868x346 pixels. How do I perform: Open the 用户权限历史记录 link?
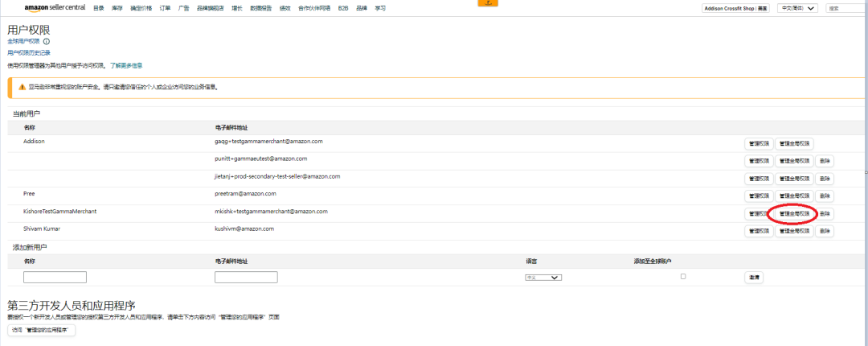(x=29, y=52)
